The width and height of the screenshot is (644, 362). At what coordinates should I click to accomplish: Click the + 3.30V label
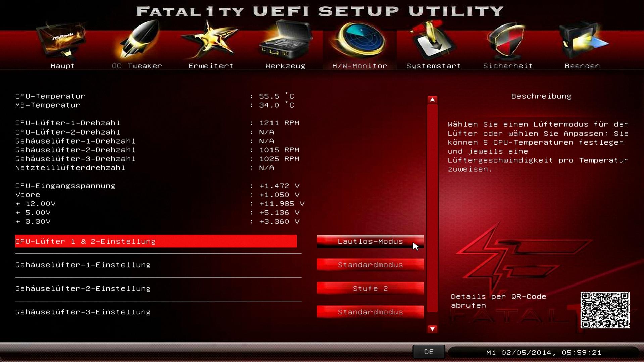click(x=33, y=221)
